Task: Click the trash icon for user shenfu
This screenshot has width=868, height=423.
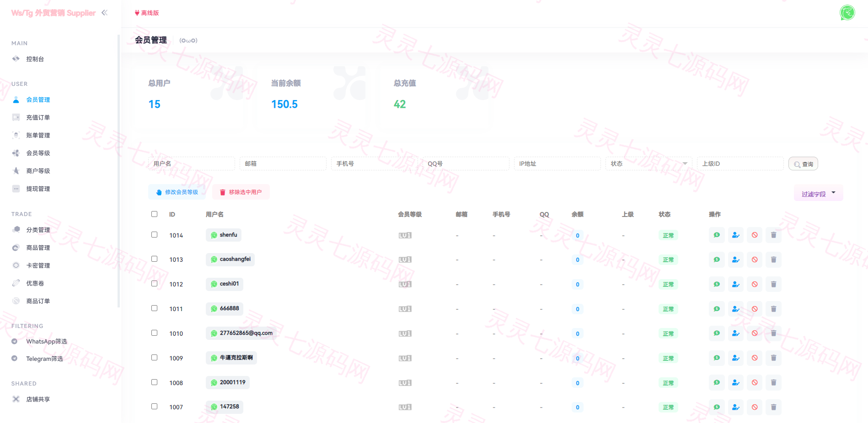Action: 773,235
